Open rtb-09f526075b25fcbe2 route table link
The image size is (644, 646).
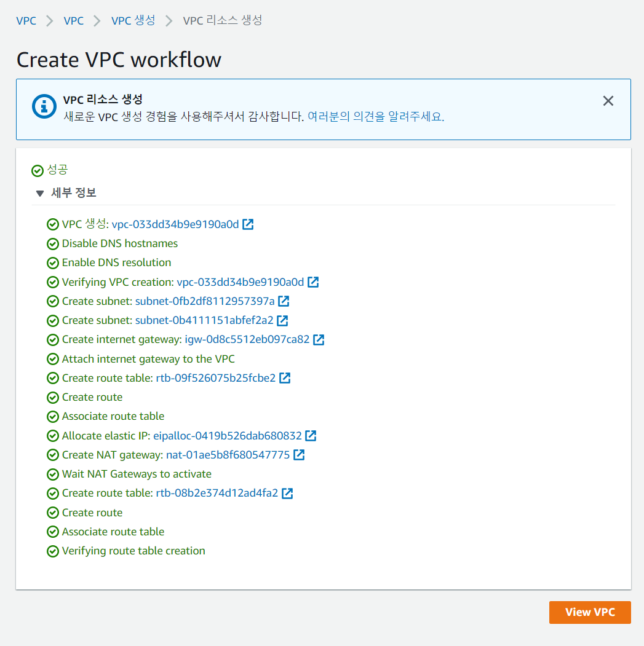point(216,378)
